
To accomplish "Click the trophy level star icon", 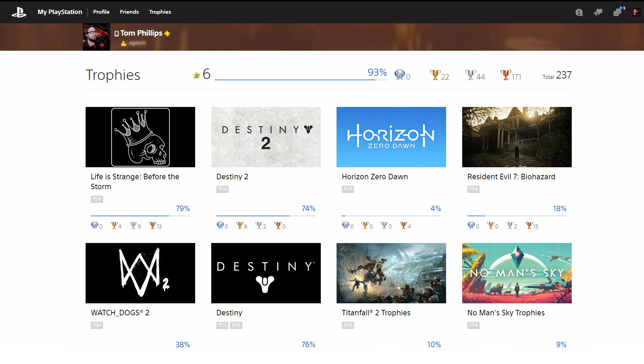I will [196, 75].
